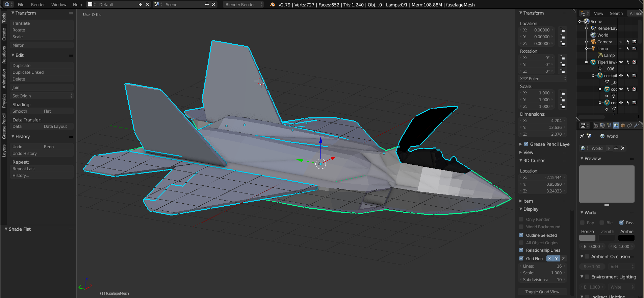Viewport: 644px width, 298px height.
Task: Hide cockpit object with its eye icon
Action: [621, 75]
